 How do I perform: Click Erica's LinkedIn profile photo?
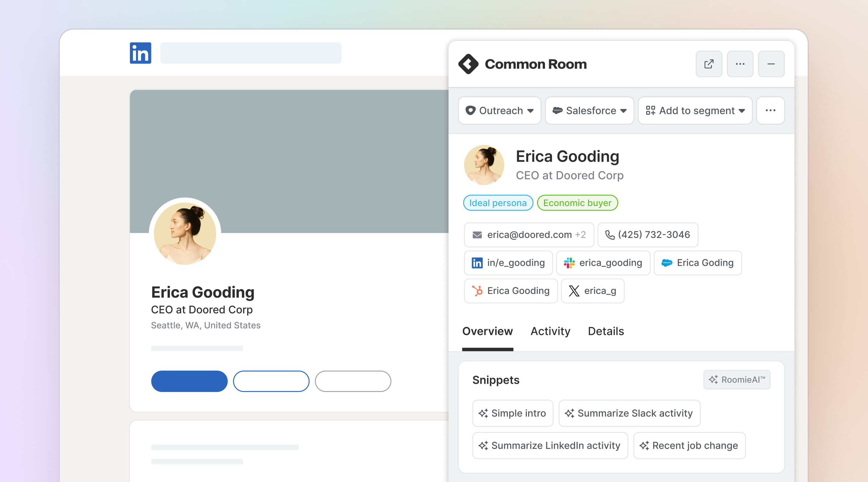tap(185, 234)
